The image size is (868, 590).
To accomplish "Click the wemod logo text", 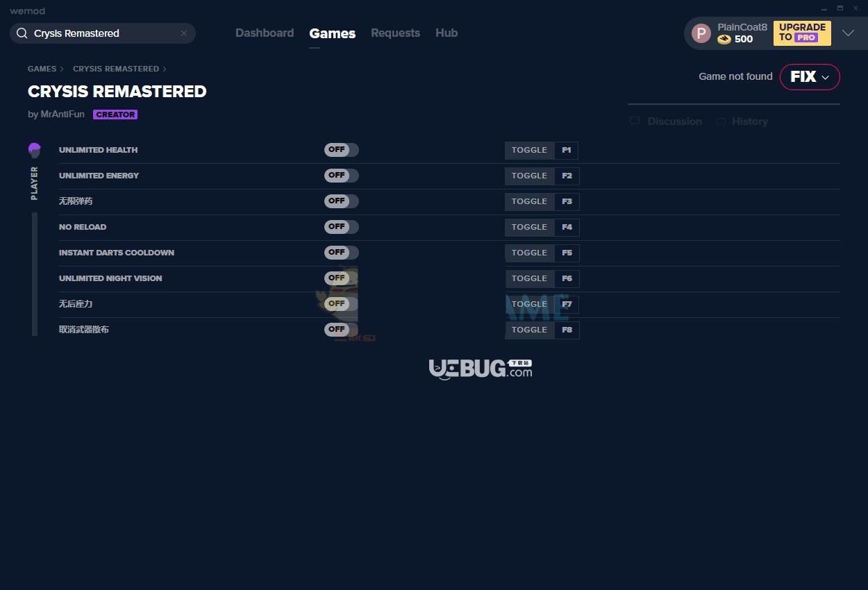I will (x=27, y=11).
